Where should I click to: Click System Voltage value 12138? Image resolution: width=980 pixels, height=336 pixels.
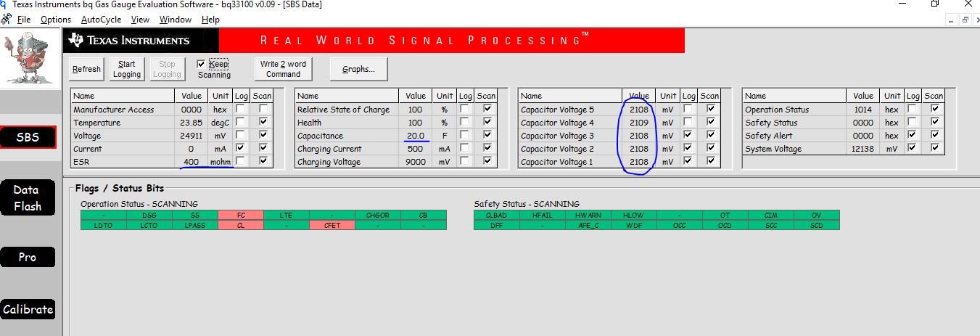point(863,149)
